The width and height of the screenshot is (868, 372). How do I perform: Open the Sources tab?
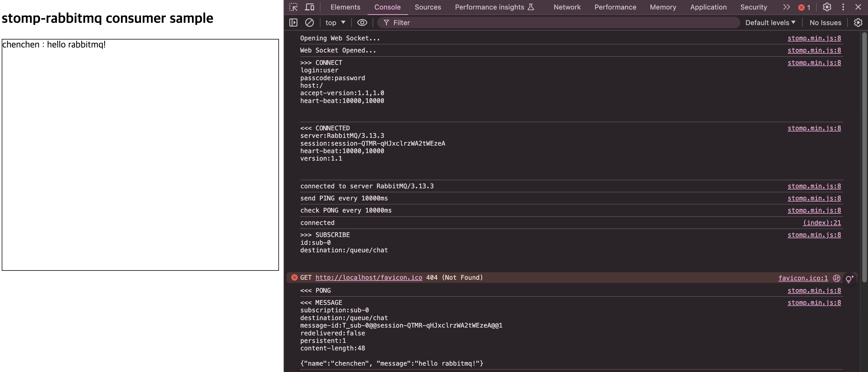427,7
